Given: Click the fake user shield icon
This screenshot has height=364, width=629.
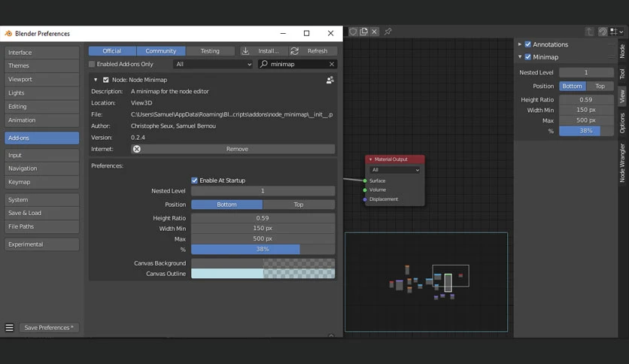Looking at the screenshot, I should point(353,32).
